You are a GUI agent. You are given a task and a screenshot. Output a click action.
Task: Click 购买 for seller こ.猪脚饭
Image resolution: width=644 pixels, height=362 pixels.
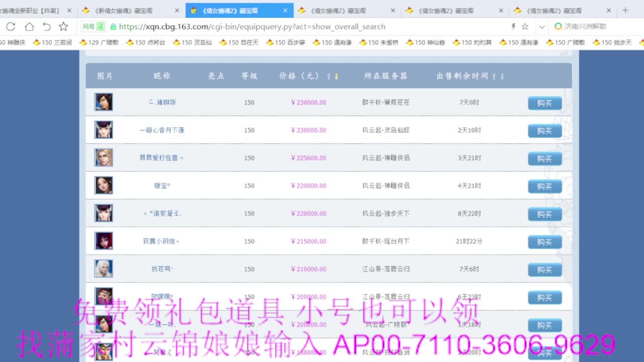544,102
